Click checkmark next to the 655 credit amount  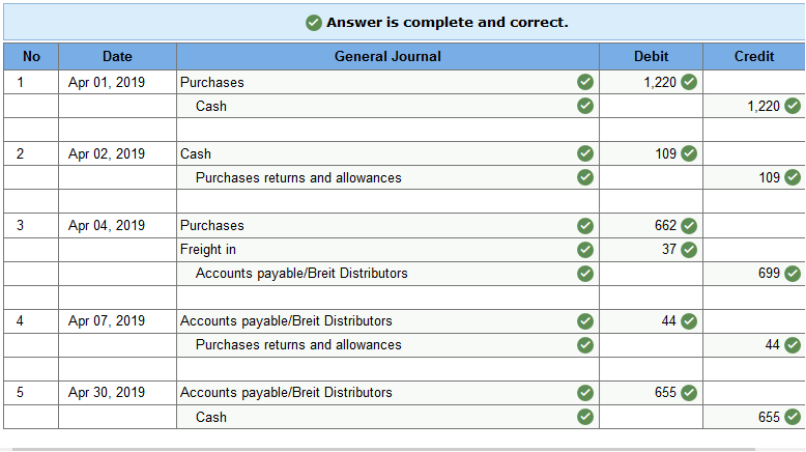(x=792, y=417)
